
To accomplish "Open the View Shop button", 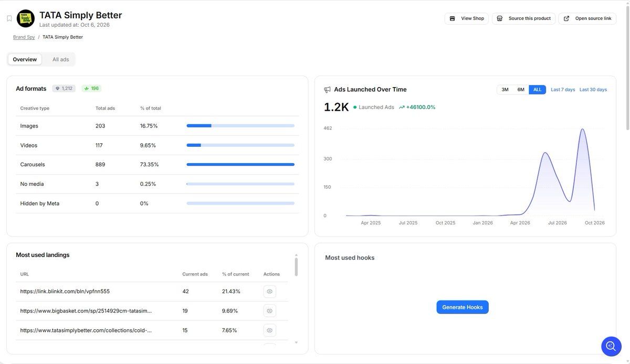I will click(x=467, y=18).
